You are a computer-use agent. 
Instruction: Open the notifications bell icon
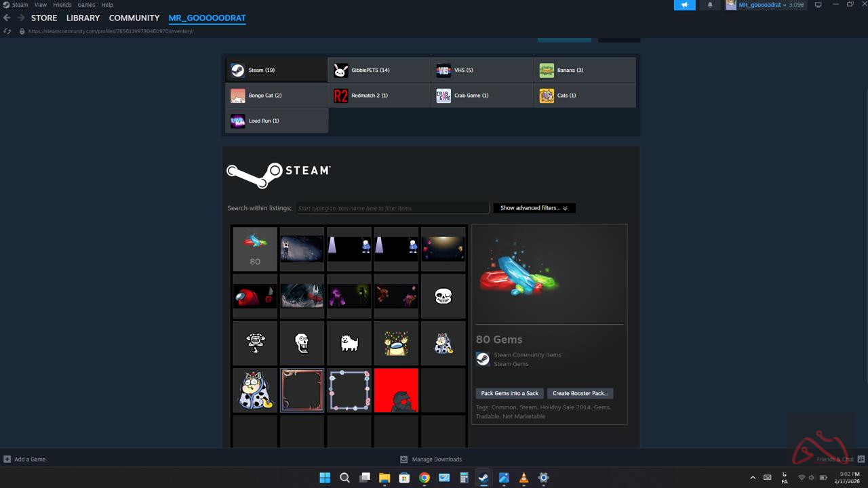point(710,5)
